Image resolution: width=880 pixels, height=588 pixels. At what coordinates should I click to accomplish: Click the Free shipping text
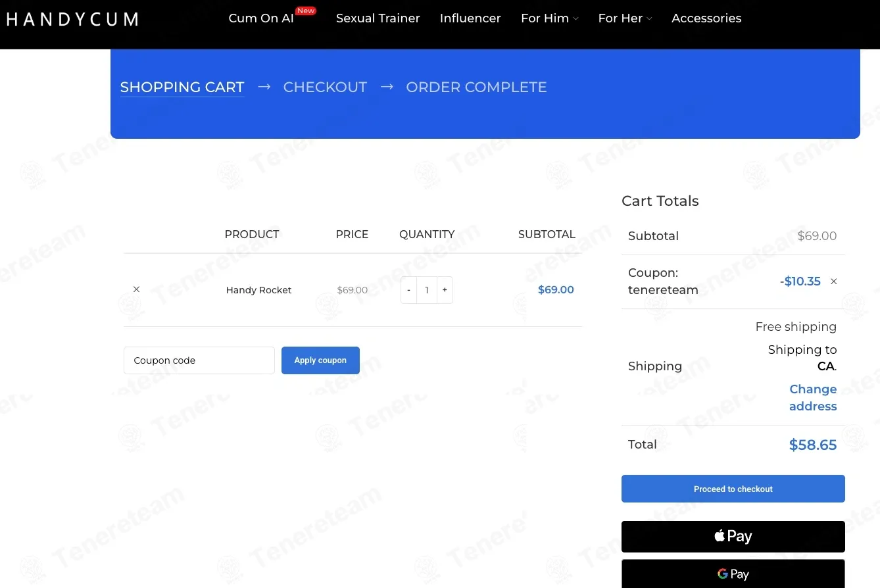click(x=796, y=327)
